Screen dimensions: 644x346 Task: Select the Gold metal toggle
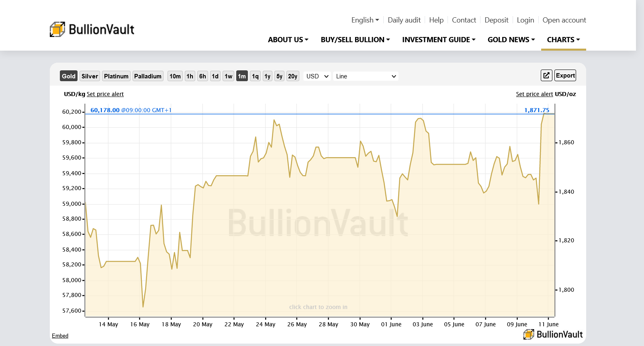click(69, 76)
